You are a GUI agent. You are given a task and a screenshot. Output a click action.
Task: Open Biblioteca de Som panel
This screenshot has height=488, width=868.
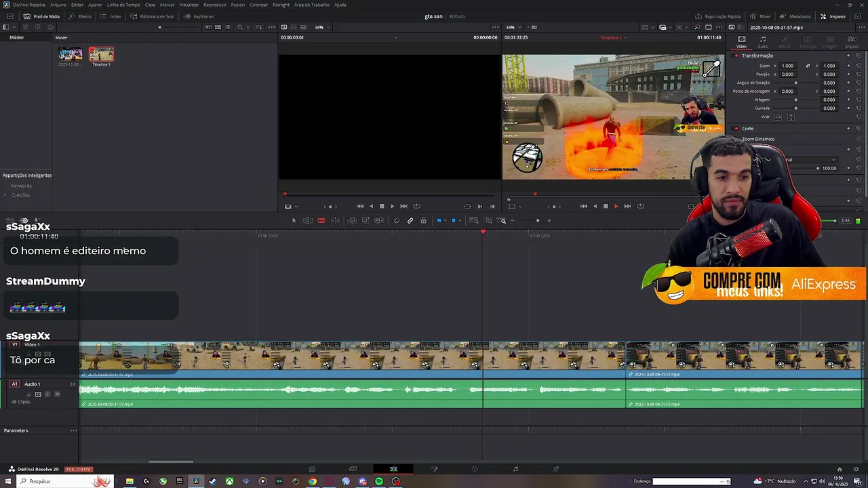(x=153, y=16)
